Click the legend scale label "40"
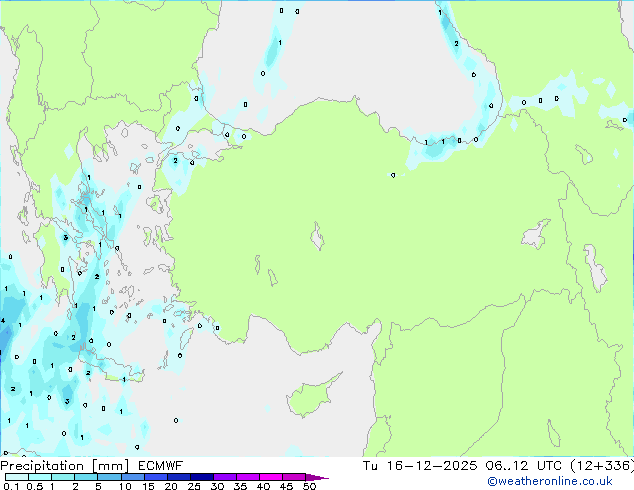 coord(263,486)
